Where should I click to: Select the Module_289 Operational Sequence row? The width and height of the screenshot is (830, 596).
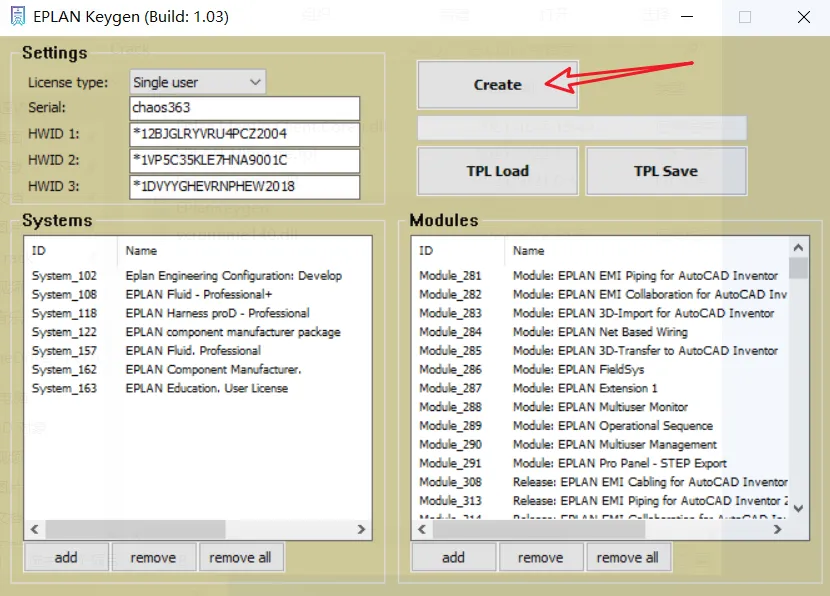(600, 426)
